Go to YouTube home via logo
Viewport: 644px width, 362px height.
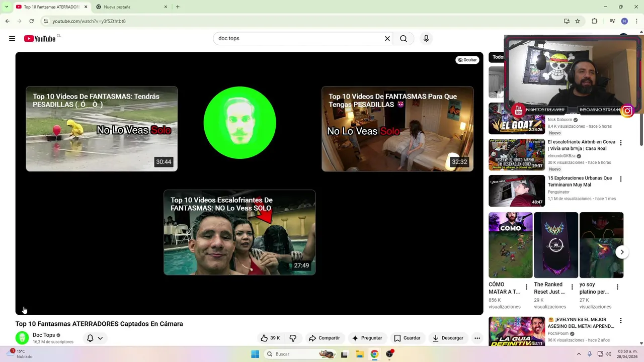click(40, 39)
